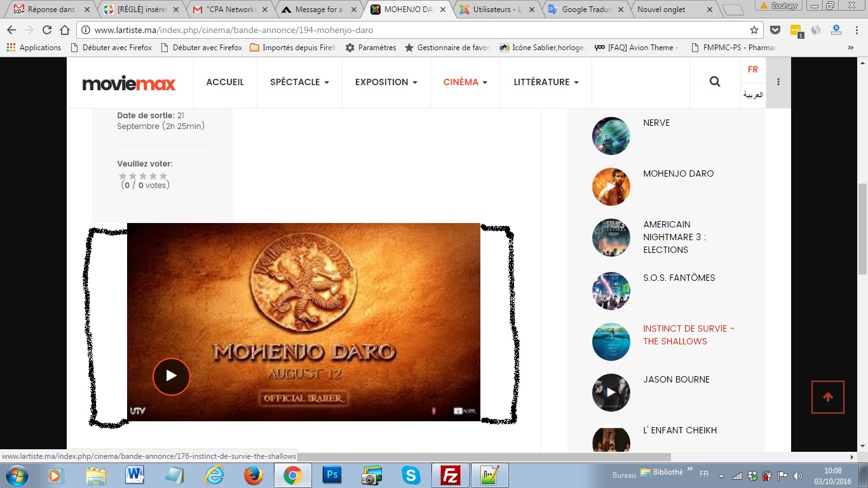Screen dimensions: 868x488
Task: Open the yellow extension icon with badge 1
Action: (x=796, y=30)
